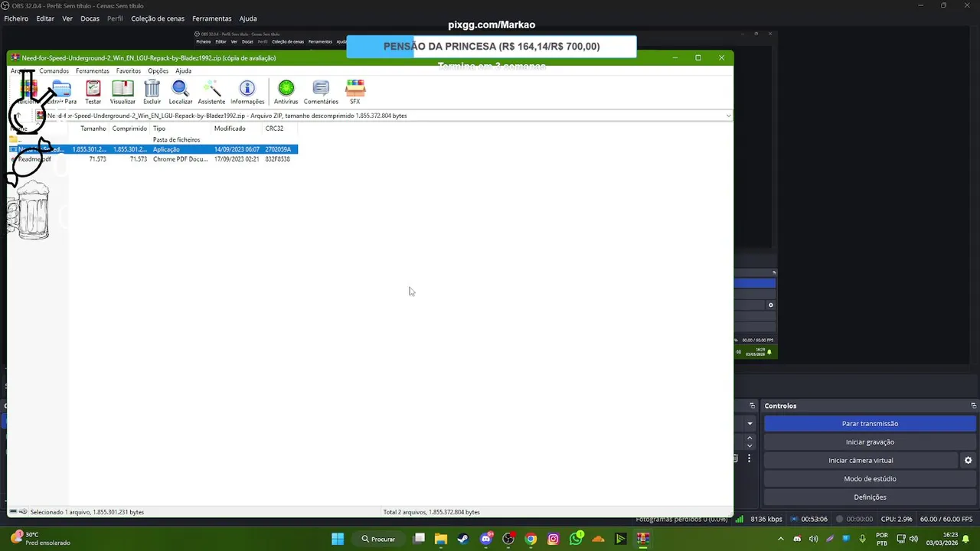Click Iniciar câmera virtual button
Viewport: 980px width, 551px height.
[x=861, y=460]
